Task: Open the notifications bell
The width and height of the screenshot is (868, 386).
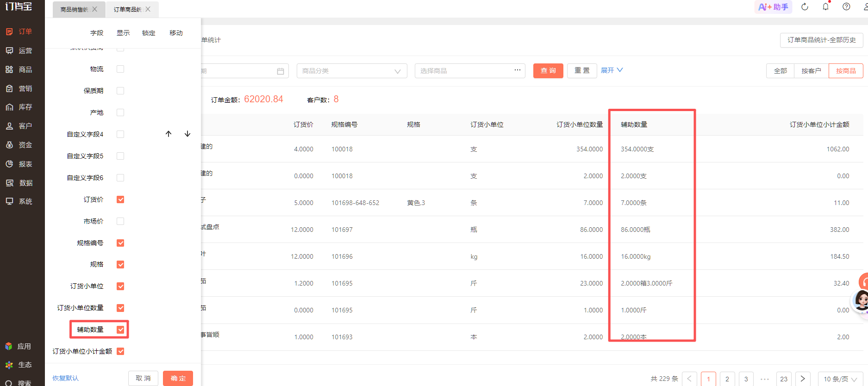Action: pyautogui.click(x=825, y=6)
